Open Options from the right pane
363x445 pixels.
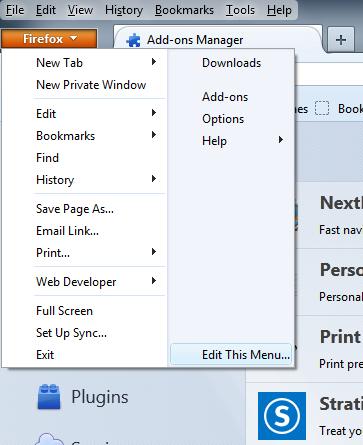pos(231,119)
